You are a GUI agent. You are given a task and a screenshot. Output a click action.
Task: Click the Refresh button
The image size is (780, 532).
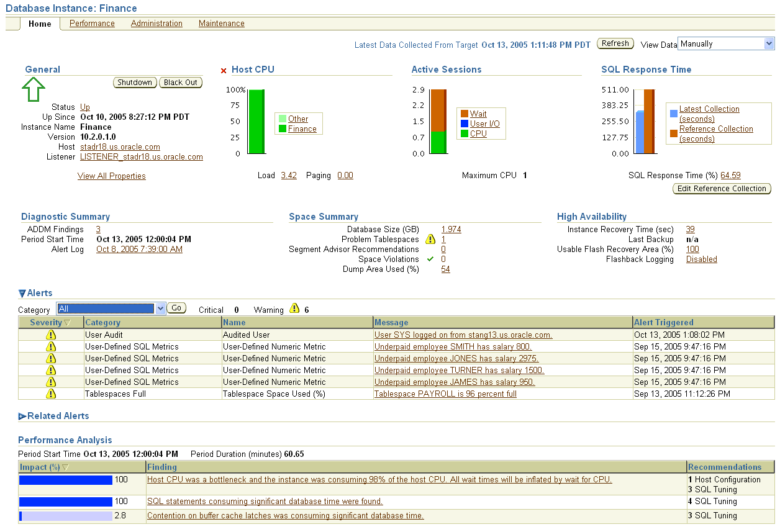615,43
